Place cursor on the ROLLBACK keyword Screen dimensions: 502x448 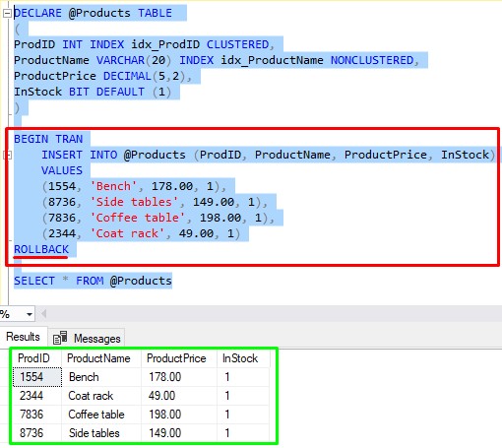[41, 249]
